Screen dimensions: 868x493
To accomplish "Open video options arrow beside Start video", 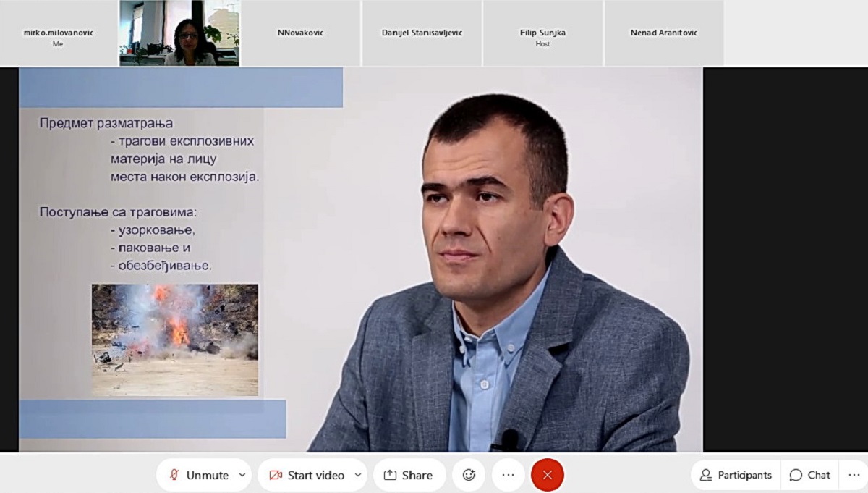I will [358, 475].
